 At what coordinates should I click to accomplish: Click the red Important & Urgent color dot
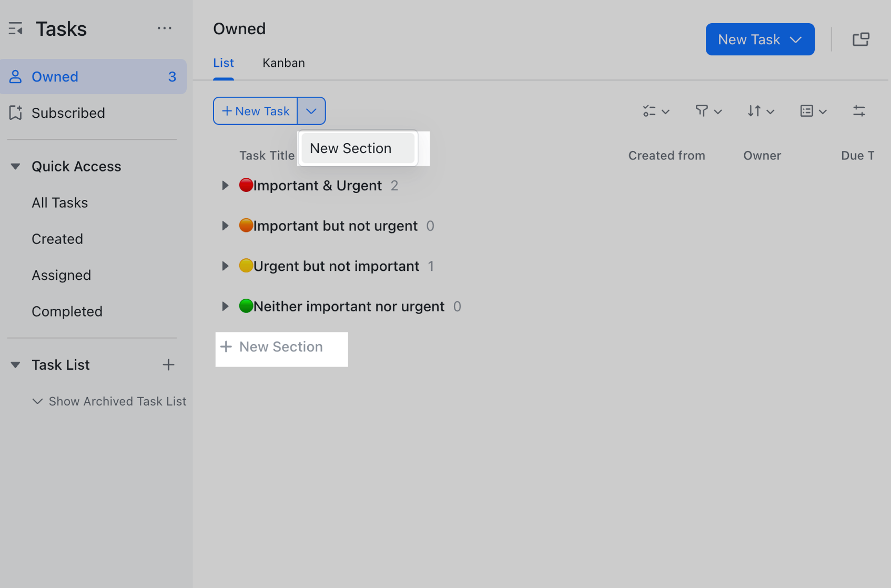click(x=246, y=185)
